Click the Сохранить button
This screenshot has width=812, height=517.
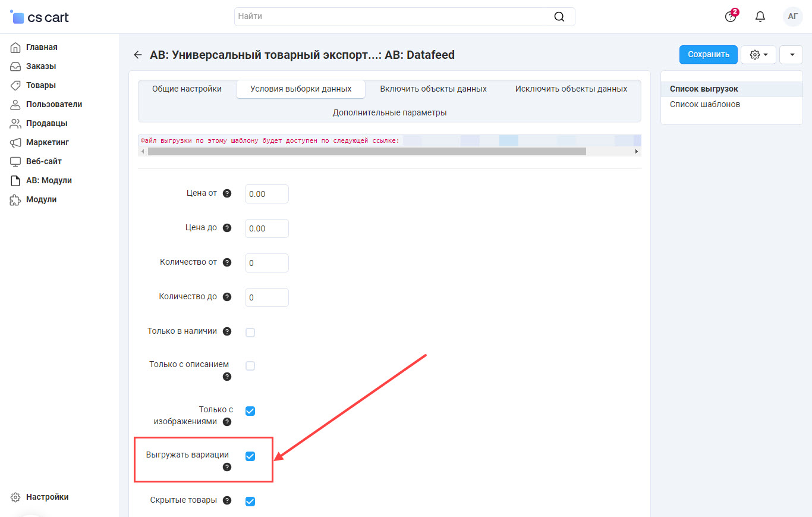pyautogui.click(x=709, y=55)
